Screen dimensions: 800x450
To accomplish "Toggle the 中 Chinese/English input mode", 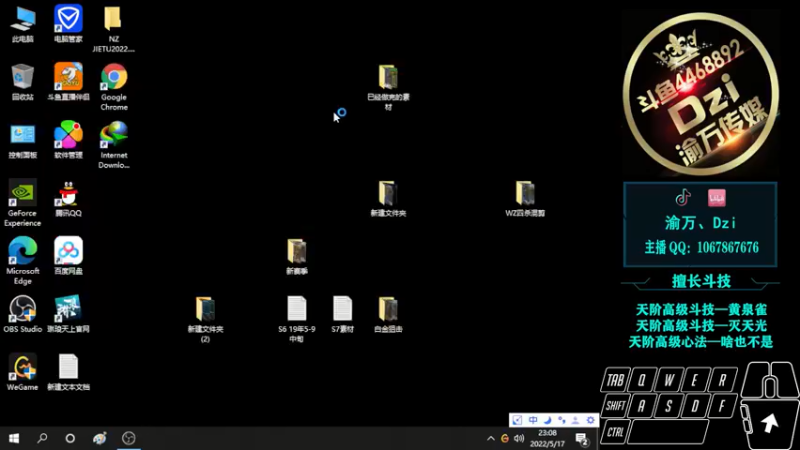I will [533, 420].
